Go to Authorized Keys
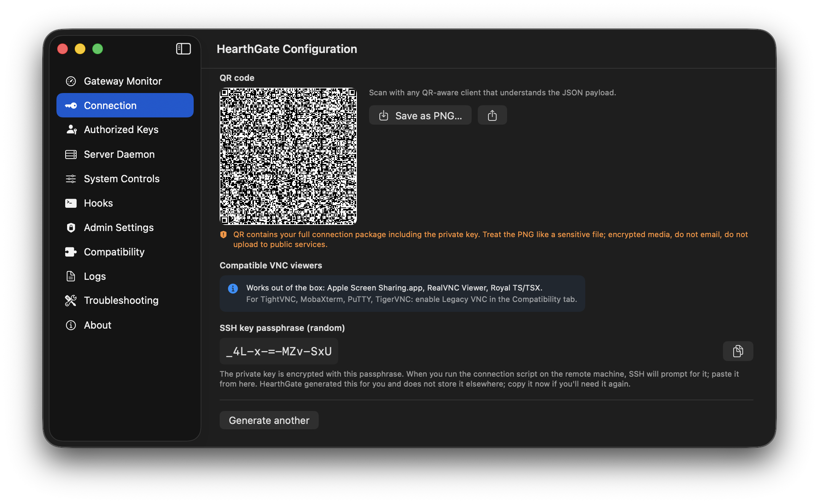 125,130
